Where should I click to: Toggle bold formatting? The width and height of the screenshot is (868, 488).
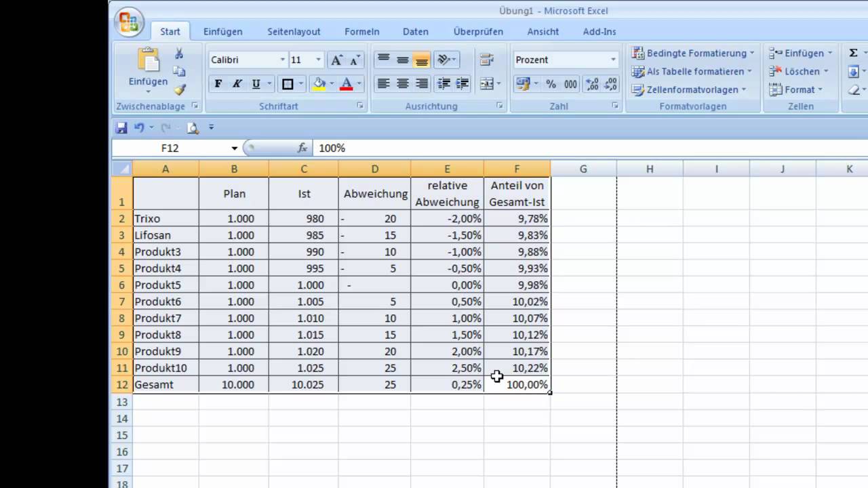pyautogui.click(x=218, y=84)
